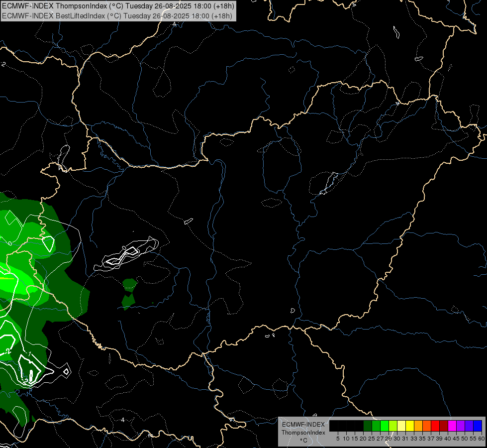Click the bright green 27–29 legend swatch
487x448 pixels.
pos(385,426)
